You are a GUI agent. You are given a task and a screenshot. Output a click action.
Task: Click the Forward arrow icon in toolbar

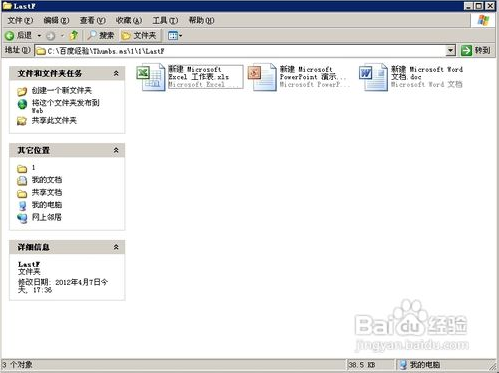click(x=50, y=36)
